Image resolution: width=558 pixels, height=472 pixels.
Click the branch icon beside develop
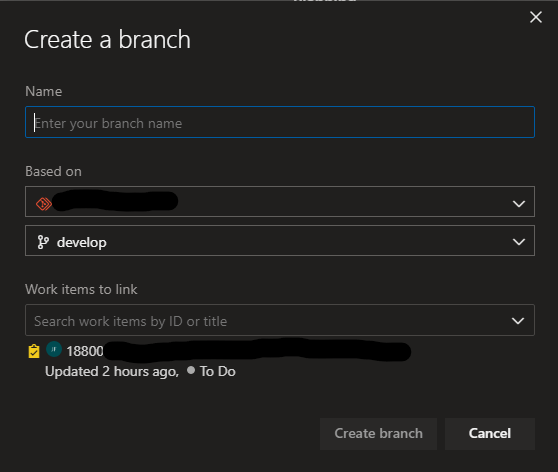point(43,242)
